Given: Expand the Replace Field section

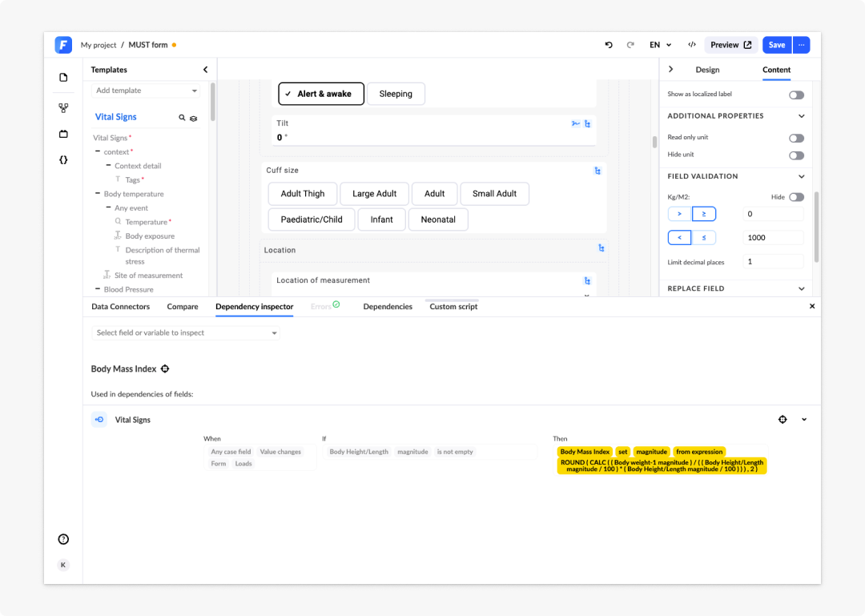Looking at the screenshot, I should (x=802, y=288).
